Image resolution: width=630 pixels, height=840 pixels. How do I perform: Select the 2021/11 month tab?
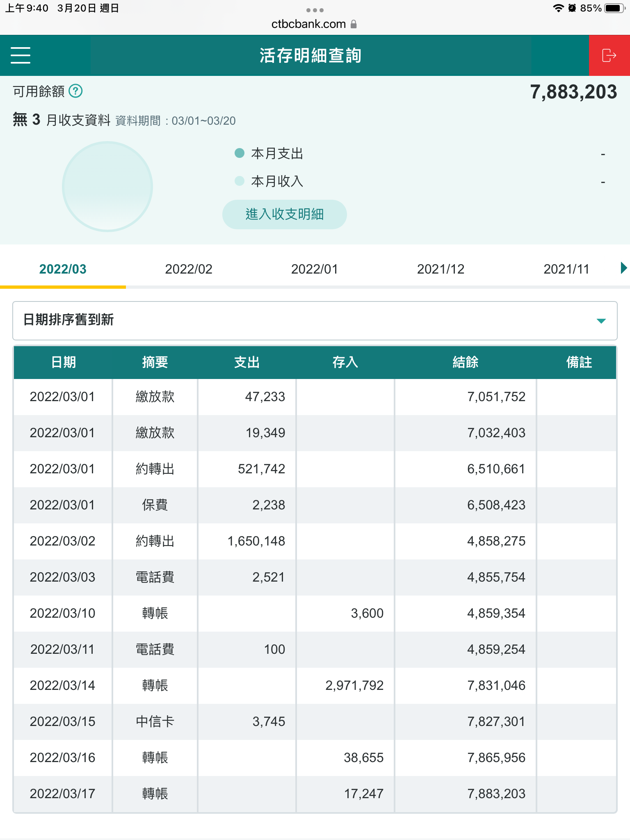click(566, 269)
